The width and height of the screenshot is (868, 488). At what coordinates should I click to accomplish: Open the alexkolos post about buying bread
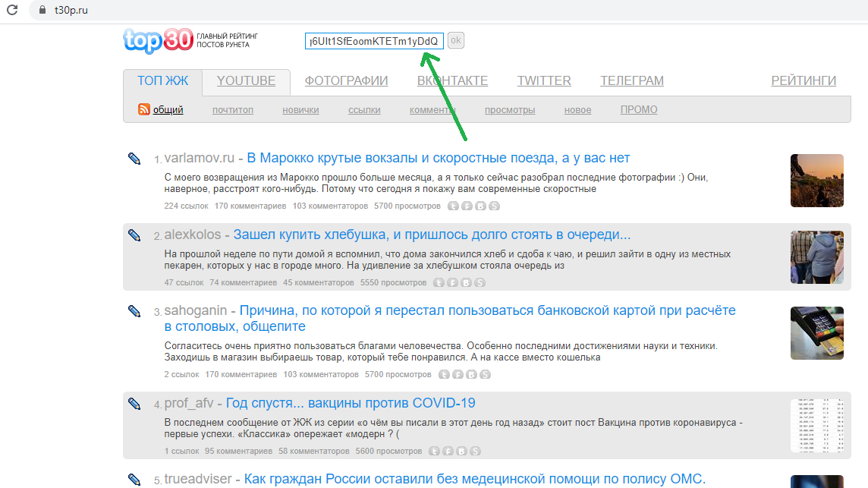click(x=432, y=235)
